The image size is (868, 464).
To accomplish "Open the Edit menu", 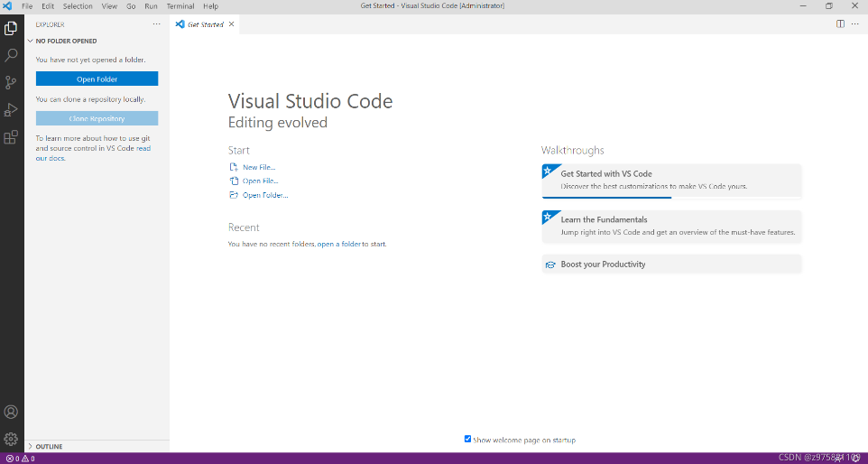I will click(48, 6).
